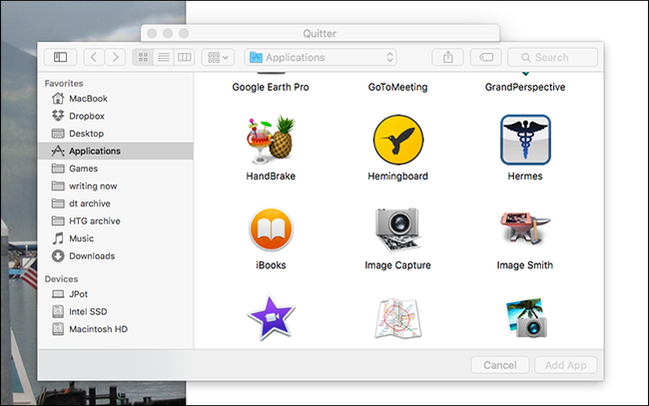The width and height of the screenshot is (649, 406).
Task: Go forward with the right arrow
Action: click(115, 57)
